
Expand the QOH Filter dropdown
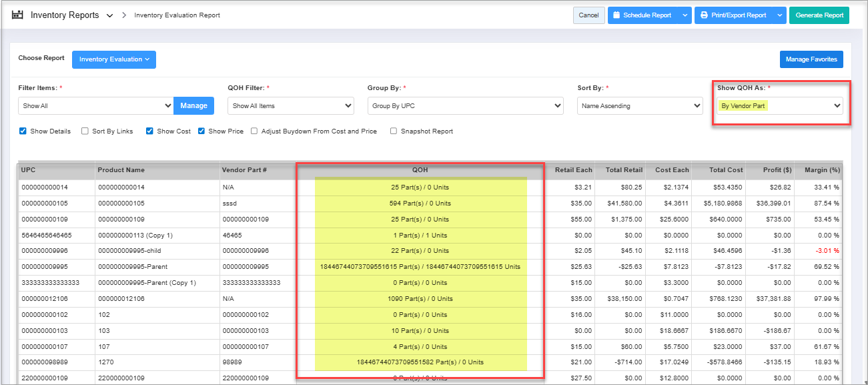290,105
